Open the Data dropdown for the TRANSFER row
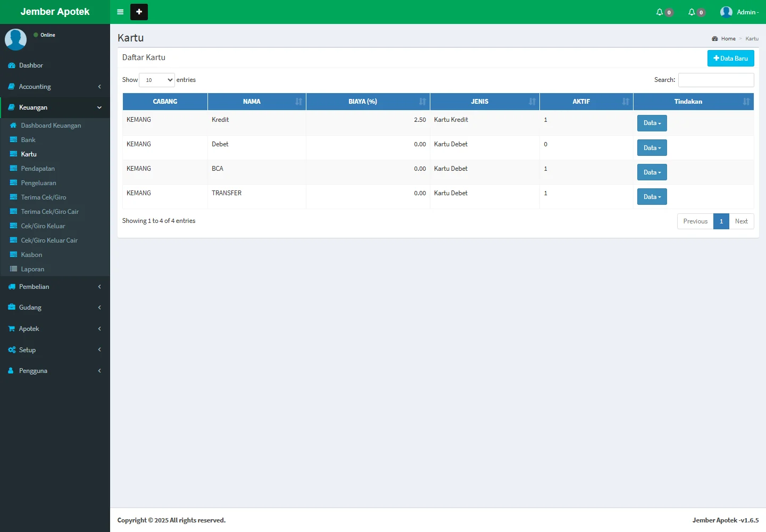The width and height of the screenshot is (766, 532). (652, 197)
